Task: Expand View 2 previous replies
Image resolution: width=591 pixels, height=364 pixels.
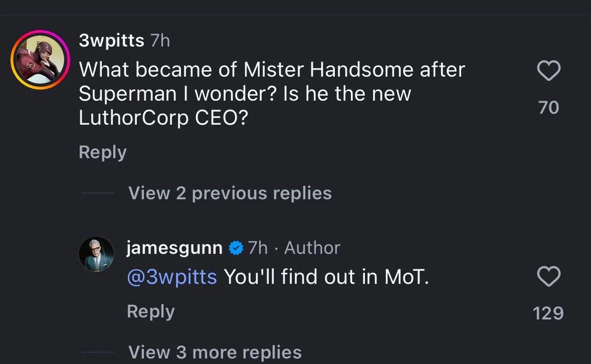Action: 230,193
